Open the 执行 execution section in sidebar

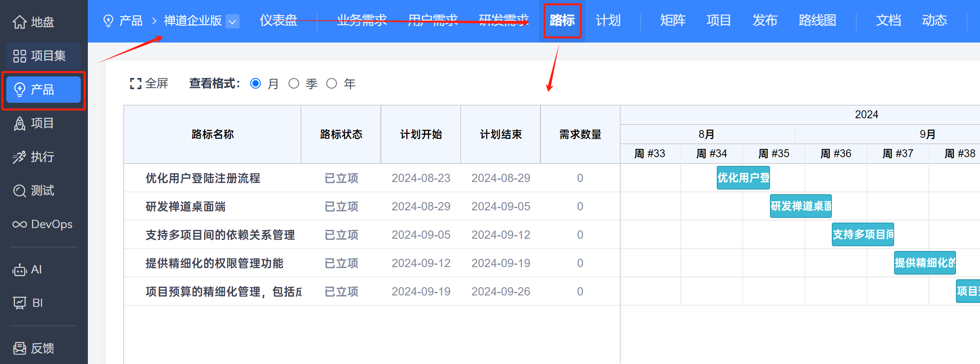[41, 157]
